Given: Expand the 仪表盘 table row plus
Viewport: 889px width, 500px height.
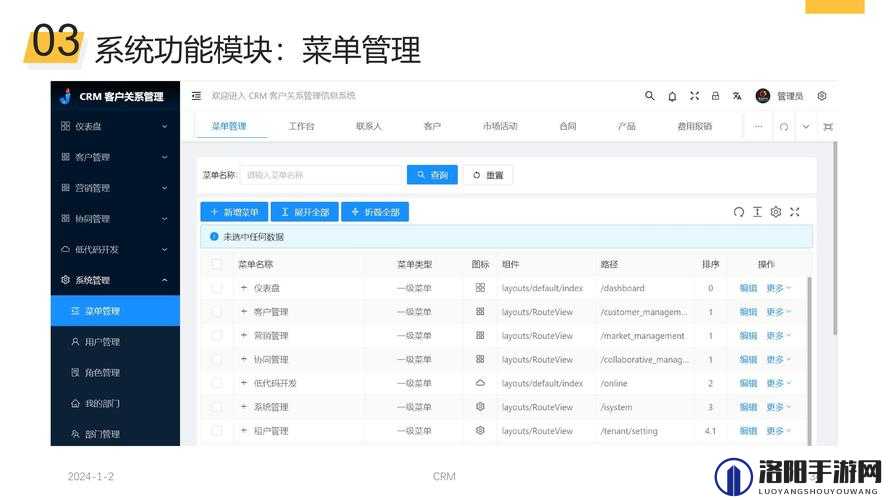Looking at the screenshot, I should pyautogui.click(x=243, y=288).
